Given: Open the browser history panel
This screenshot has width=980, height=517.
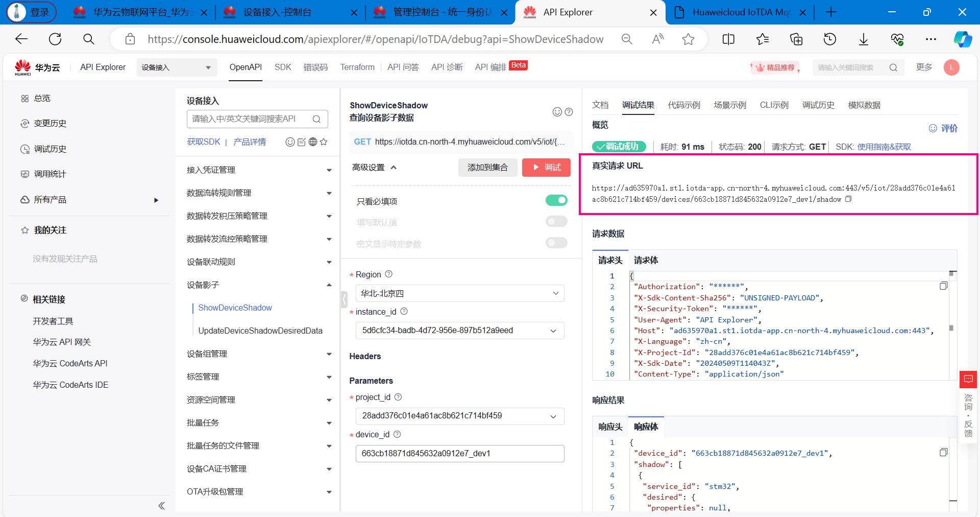Looking at the screenshot, I should 829,39.
